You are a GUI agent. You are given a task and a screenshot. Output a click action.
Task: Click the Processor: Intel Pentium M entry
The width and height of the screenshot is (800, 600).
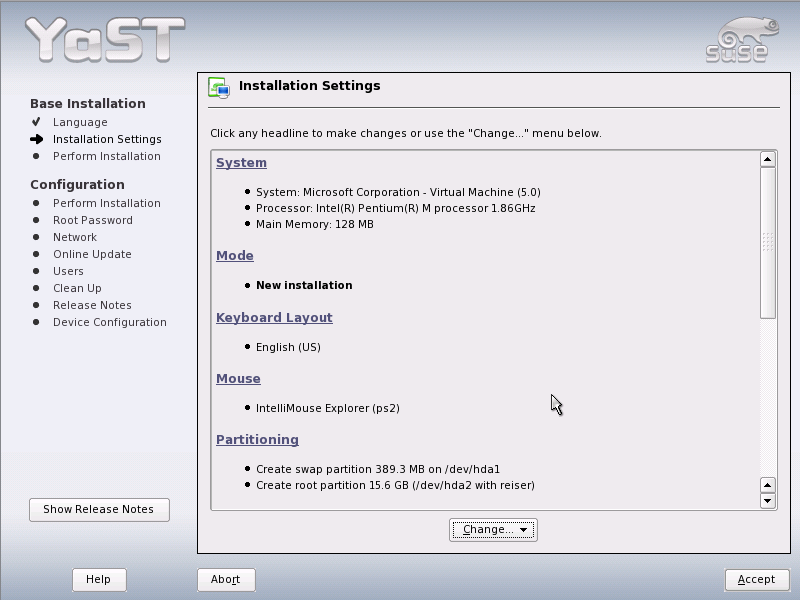395,208
